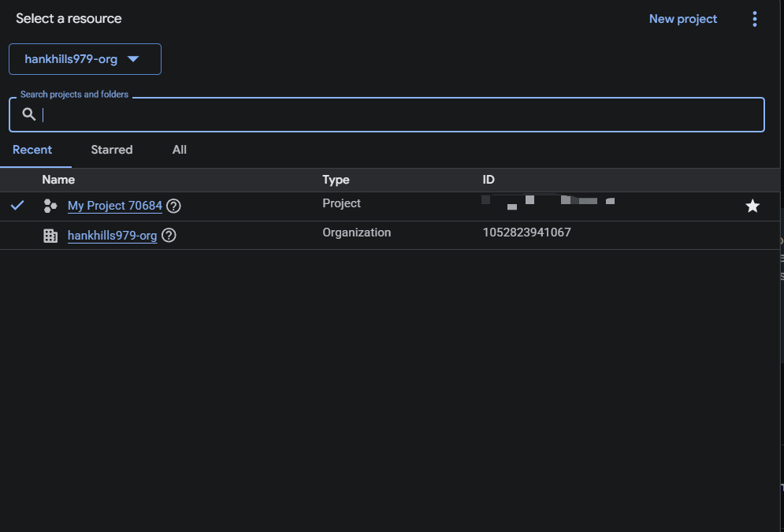Click organization ID 1052823941067
Viewport: 784px width, 532px height.
526,233
